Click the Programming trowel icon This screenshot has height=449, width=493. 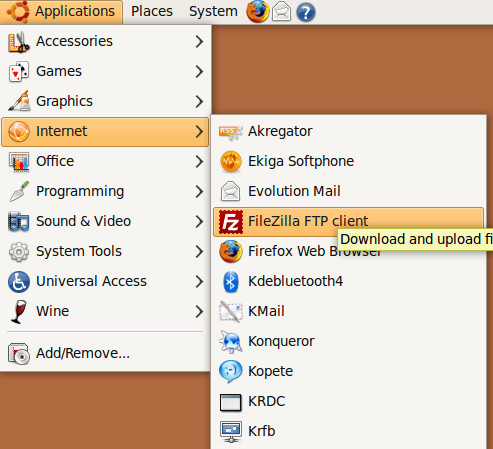tap(19, 191)
